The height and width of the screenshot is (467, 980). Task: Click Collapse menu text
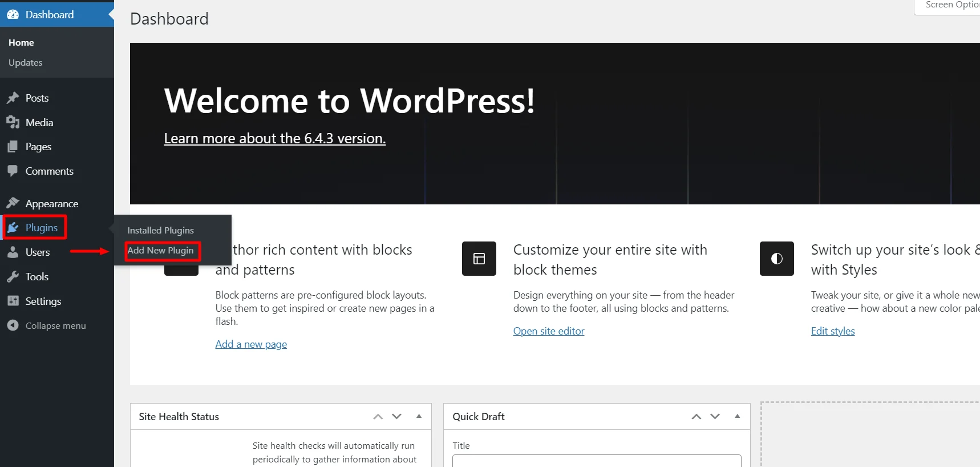click(56, 326)
